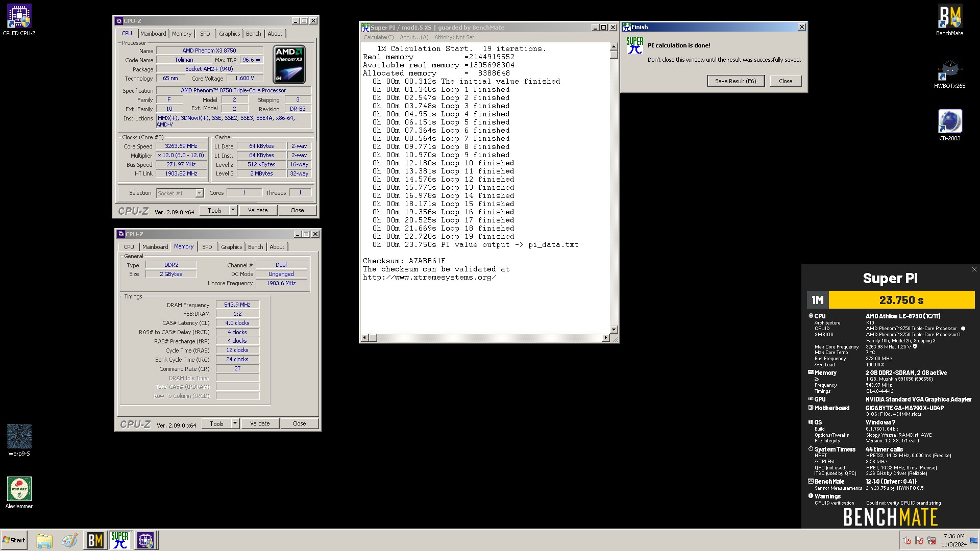
Task: Click Validate in top CPU-Z window
Action: coord(258,210)
